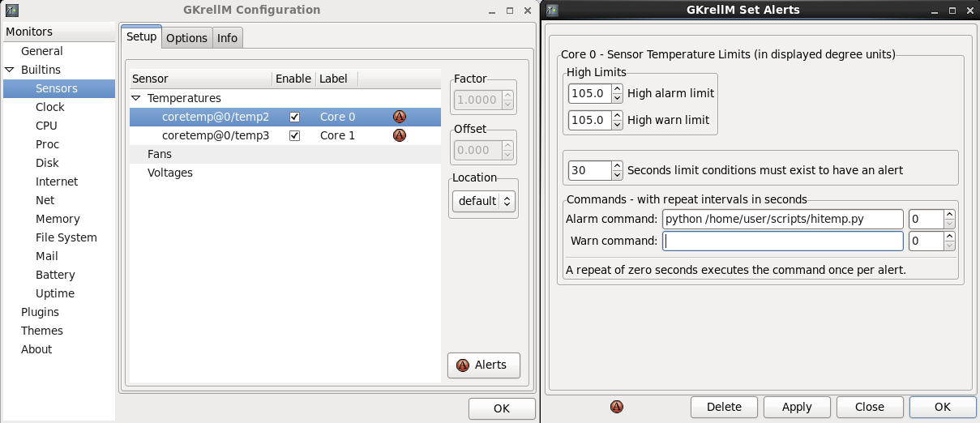Select Memory in Monitors tree

[x=58, y=219]
